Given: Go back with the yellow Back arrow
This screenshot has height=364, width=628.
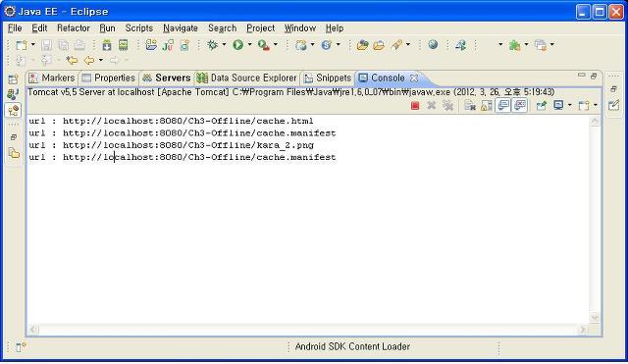Looking at the screenshot, I should 89,61.
